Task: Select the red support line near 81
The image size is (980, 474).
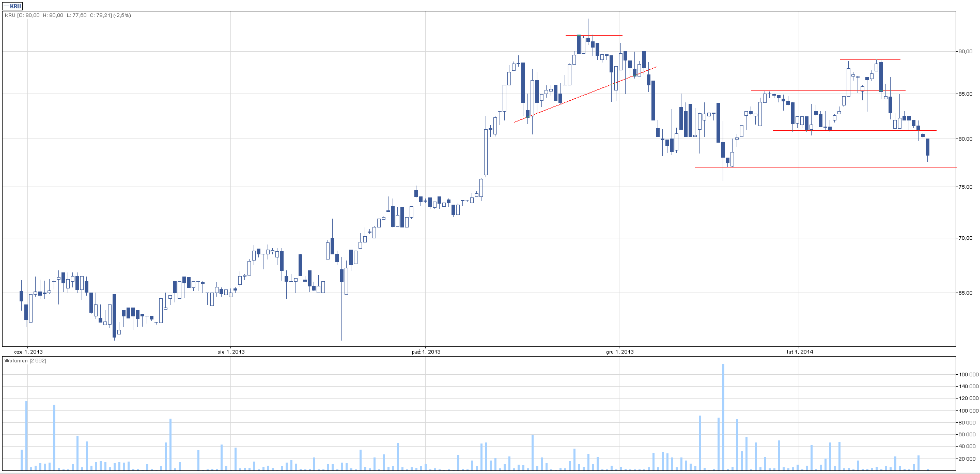Action: [854, 130]
